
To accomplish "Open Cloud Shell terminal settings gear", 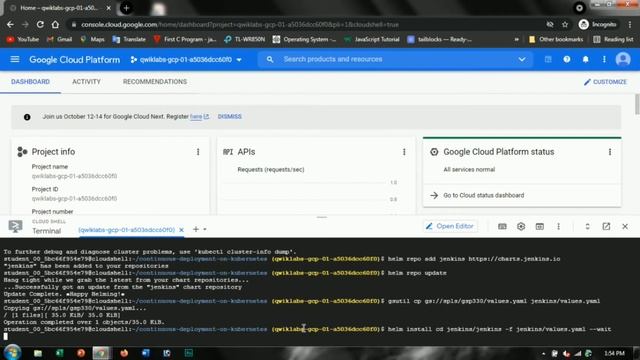I will point(521,227).
